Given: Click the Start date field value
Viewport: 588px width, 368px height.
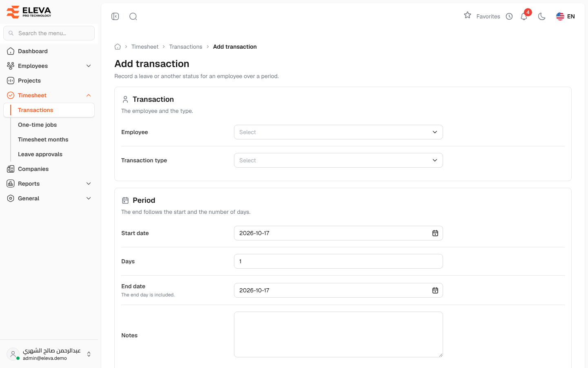Looking at the screenshot, I should (x=254, y=233).
